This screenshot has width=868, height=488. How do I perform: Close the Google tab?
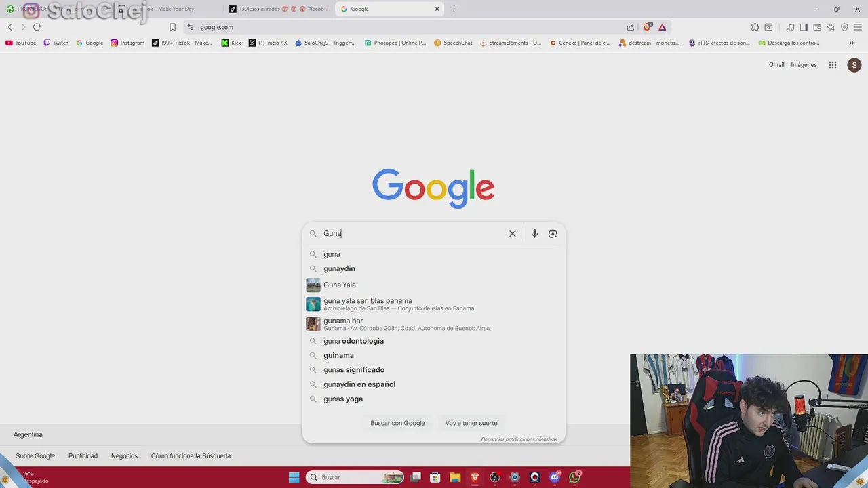[437, 9]
